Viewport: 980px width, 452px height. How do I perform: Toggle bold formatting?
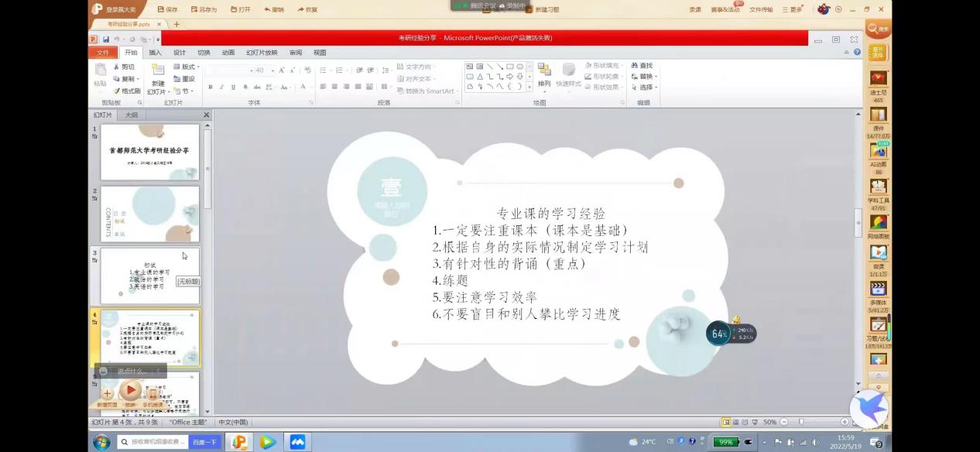tap(211, 87)
